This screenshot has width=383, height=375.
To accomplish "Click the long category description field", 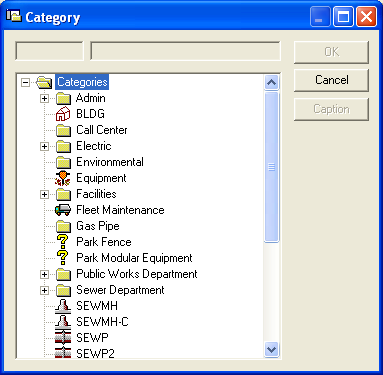I will pyautogui.click(x=185, y=51).
